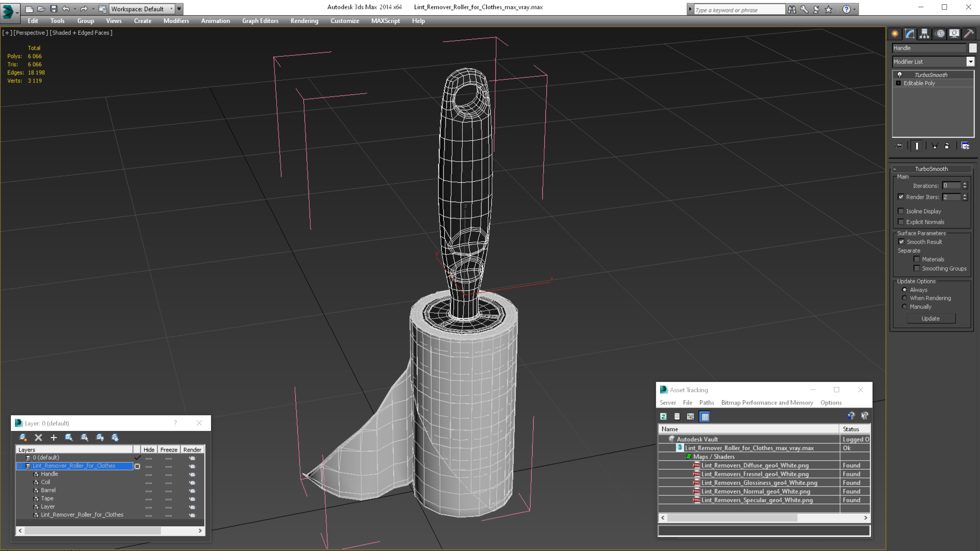Viewport: 980px width, 551px height.
Task: Click the Pin Stack icon
Action: point(899,146)
